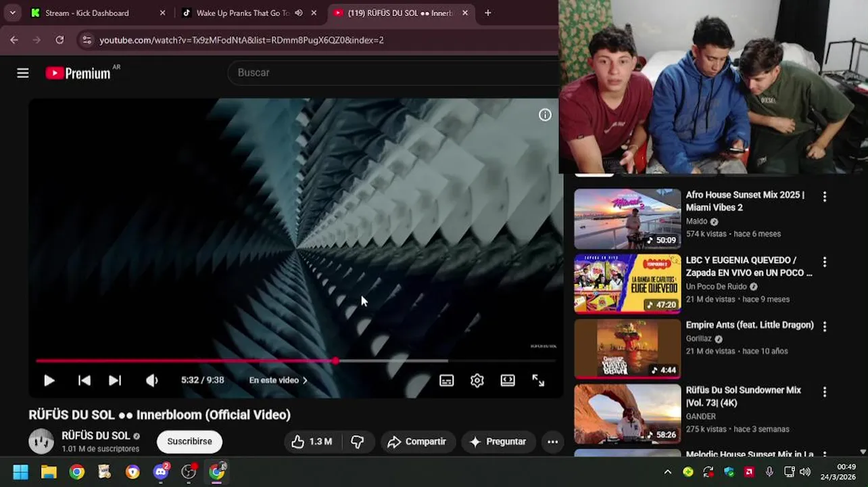Seek using the red video progress bar
Viewport: 868px width, 487px height.
(x=296, y=361)
